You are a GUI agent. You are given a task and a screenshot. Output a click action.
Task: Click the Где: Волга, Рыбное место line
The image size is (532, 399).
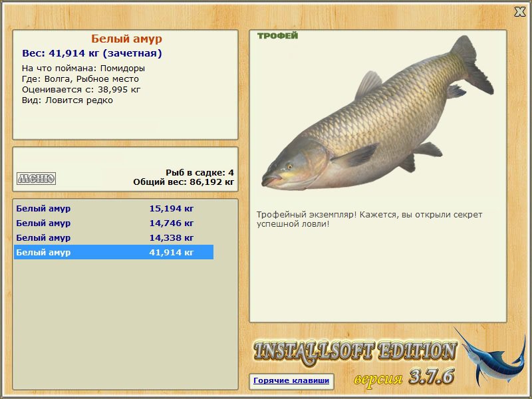(x=80, y=78)
